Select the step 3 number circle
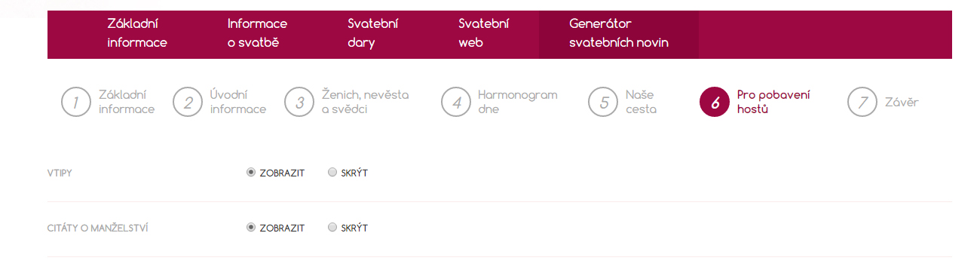Viewport: 980px width, 273px height. click(299, 103)
